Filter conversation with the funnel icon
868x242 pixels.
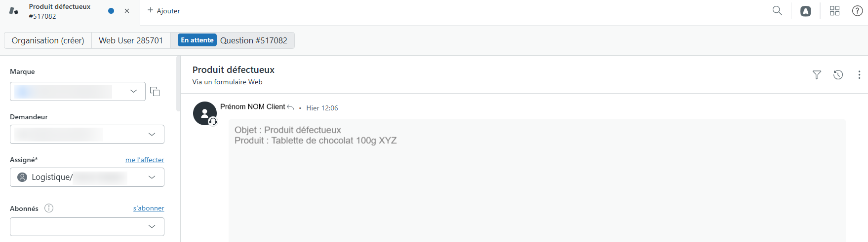tap(817, 75)
